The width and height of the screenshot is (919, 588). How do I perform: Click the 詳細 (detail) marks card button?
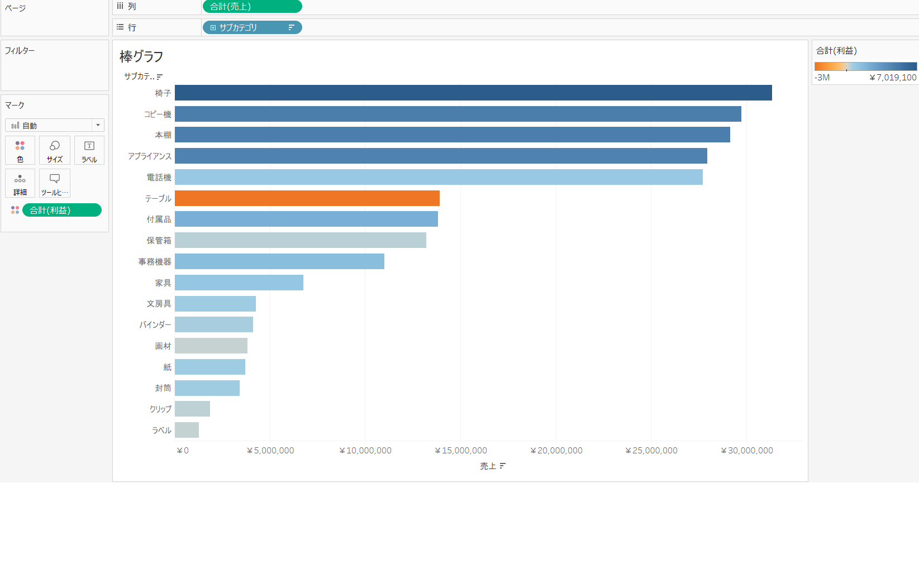click(x=20, y=183)
